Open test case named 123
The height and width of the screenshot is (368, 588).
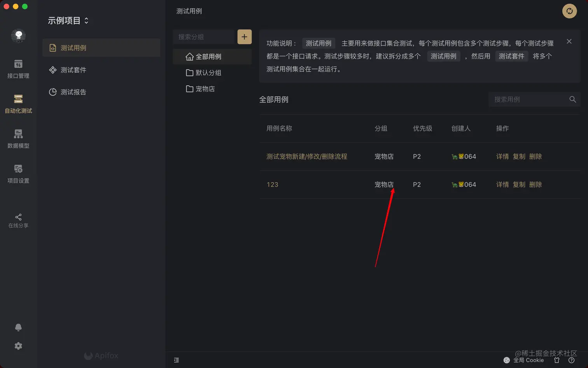tap(273, 185)
